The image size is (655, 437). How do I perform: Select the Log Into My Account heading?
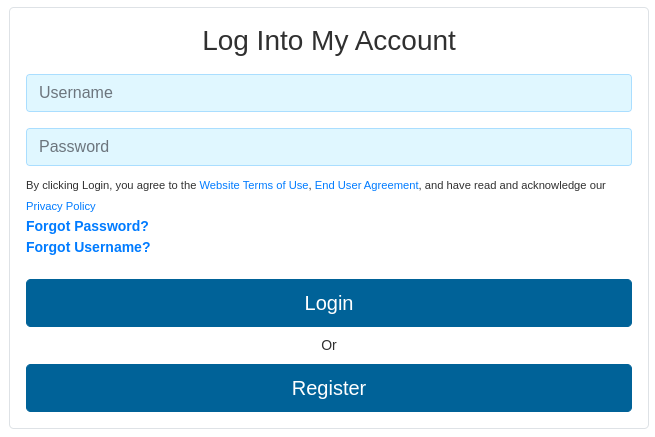(329, 41)
